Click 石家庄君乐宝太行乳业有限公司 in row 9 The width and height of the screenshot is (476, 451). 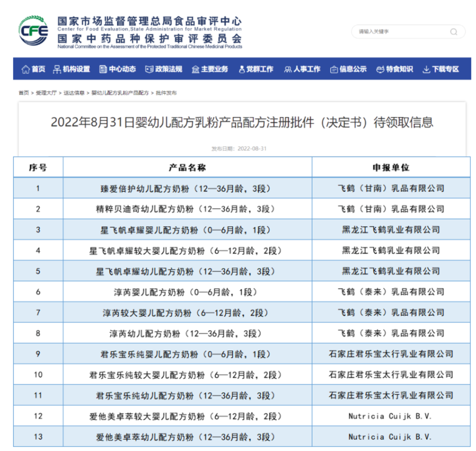click(x=391, y=354)
